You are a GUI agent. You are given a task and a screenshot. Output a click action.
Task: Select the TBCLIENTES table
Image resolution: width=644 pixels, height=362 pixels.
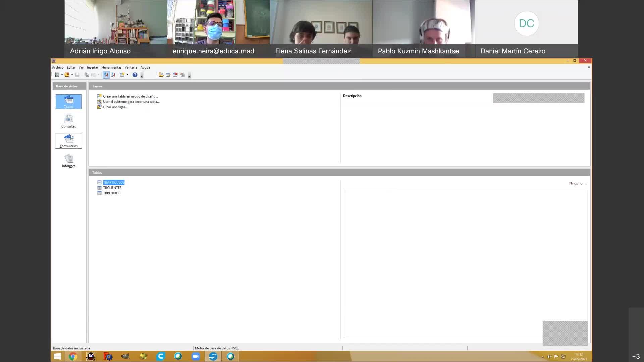click(112, 188)
